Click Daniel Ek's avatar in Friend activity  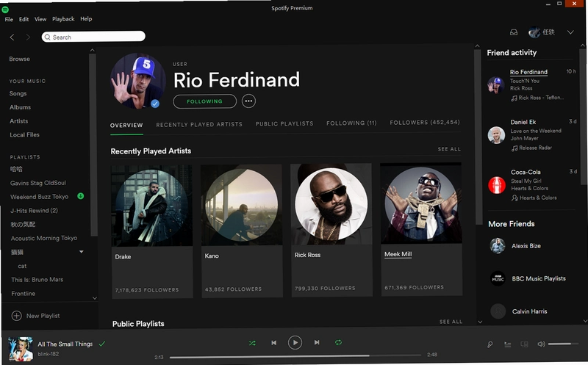click(x=496, y=135)
